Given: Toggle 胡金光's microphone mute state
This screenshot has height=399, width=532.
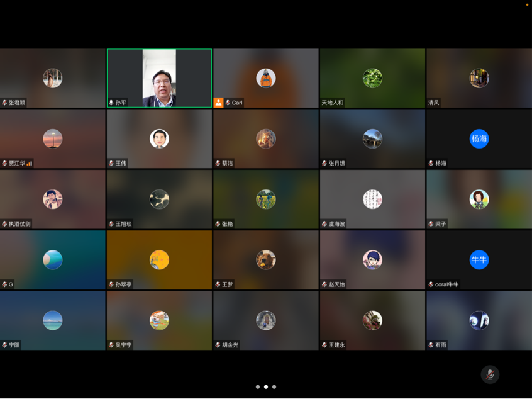Looking at the screenshot, I should 218,345.
